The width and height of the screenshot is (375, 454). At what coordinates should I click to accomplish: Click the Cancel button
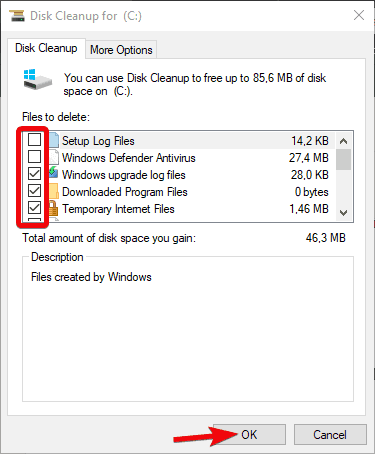click(330, 434)
